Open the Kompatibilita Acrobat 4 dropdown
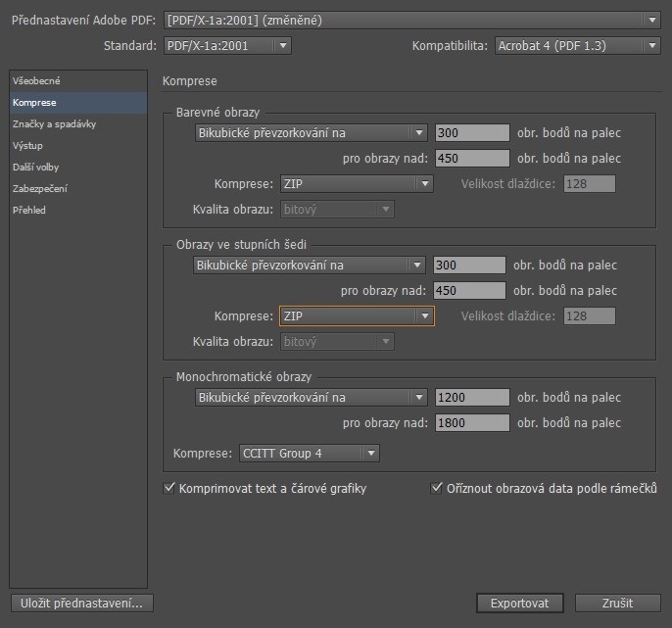672x628 pixels. pos(577,45)
